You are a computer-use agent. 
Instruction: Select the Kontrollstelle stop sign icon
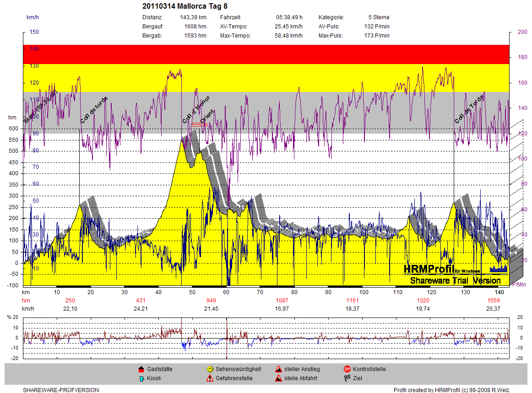point(347,369)
